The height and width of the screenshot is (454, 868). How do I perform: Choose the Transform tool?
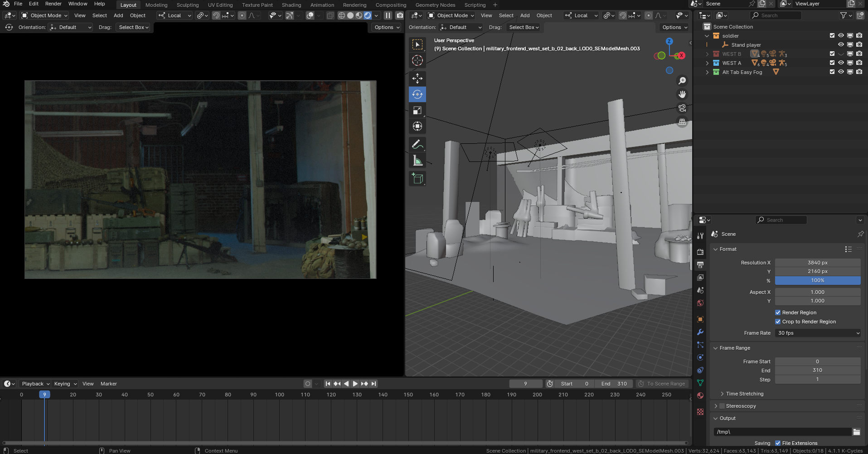click(x=417, y=126)
